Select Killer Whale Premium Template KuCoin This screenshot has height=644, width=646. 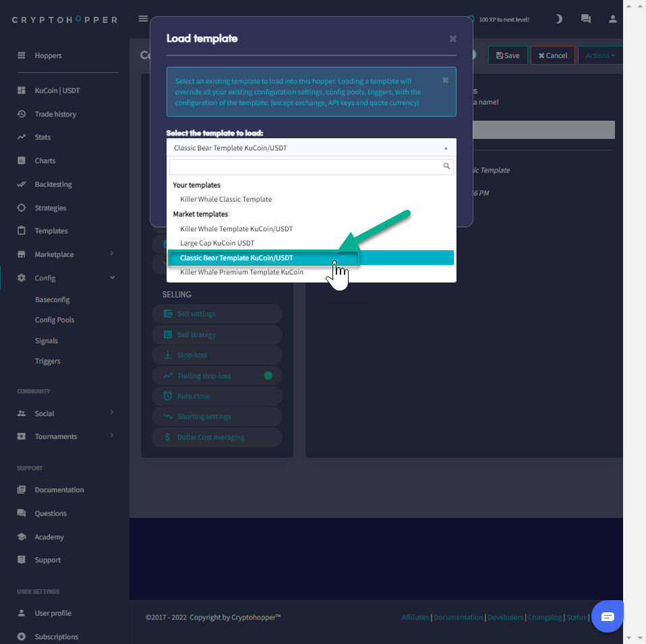tap(241, 272)
